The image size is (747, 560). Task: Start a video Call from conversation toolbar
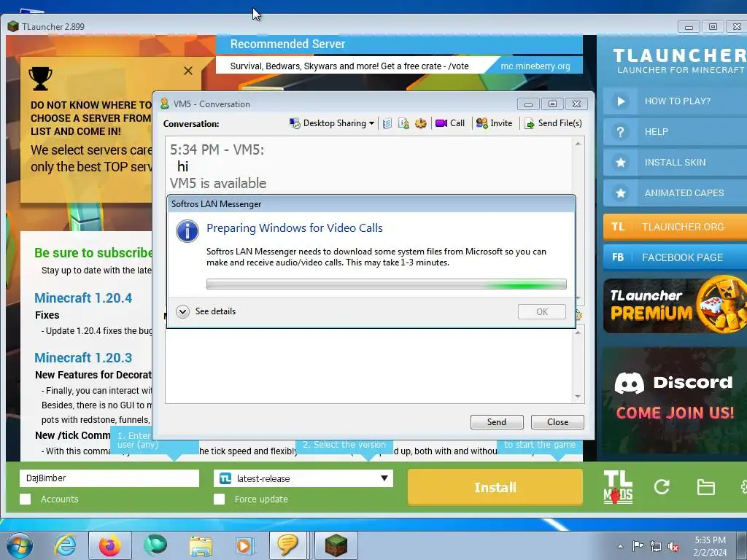450,123
